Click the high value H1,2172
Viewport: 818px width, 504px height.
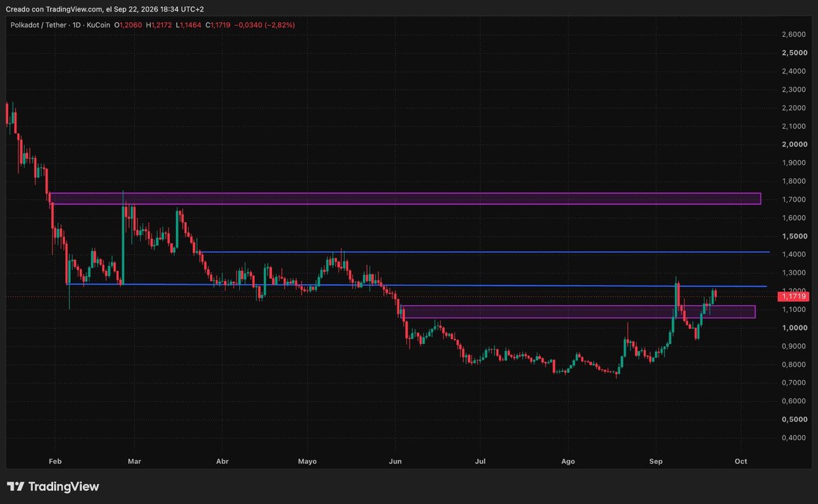coord(159,25)
